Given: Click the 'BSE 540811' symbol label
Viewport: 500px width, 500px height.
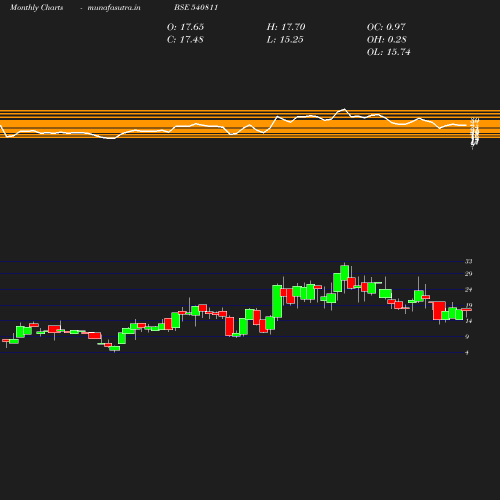Looking at the screenshot, I should tap(196, 7).
